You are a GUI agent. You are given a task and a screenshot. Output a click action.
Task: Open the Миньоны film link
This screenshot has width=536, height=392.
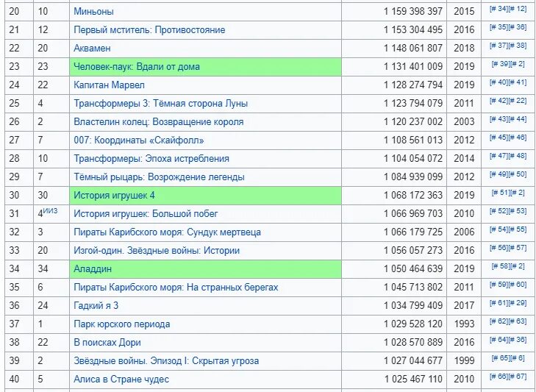93,12
